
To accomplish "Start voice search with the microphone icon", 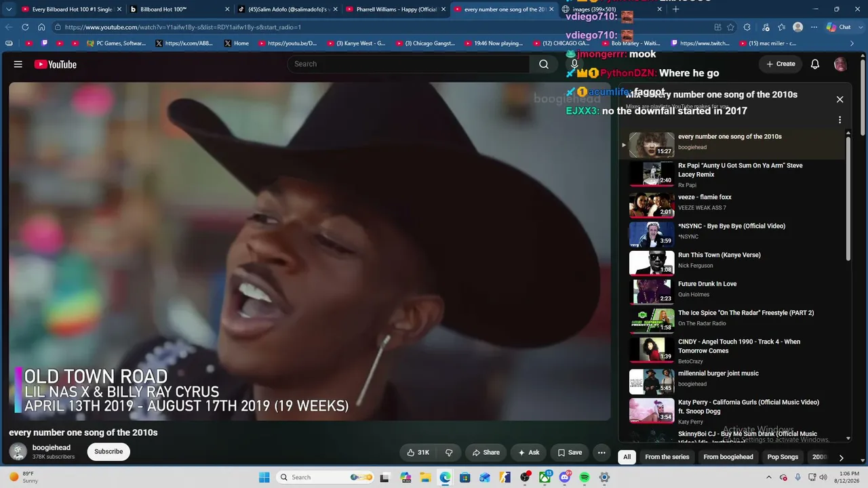I will tap(574, 64).
